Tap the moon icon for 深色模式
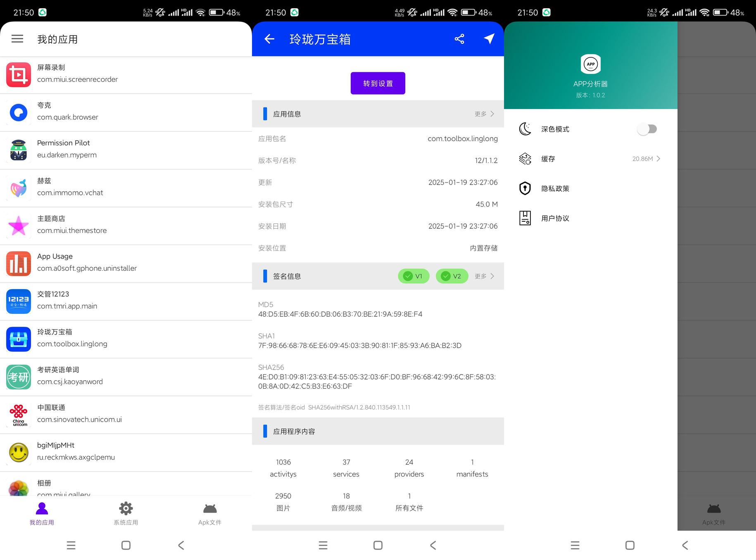This screenshot has height=560, width=756. click(525, 129)
